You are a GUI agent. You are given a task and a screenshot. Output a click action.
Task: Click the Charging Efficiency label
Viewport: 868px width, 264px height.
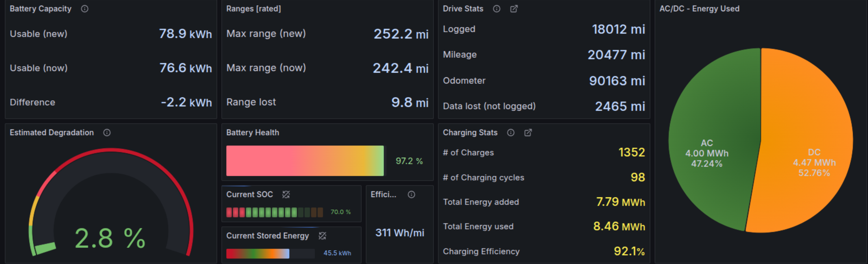click(x=481, y=252)
